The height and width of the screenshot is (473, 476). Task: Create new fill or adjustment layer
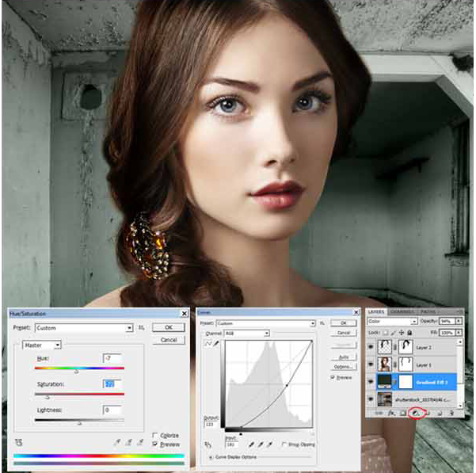point(416,414)
